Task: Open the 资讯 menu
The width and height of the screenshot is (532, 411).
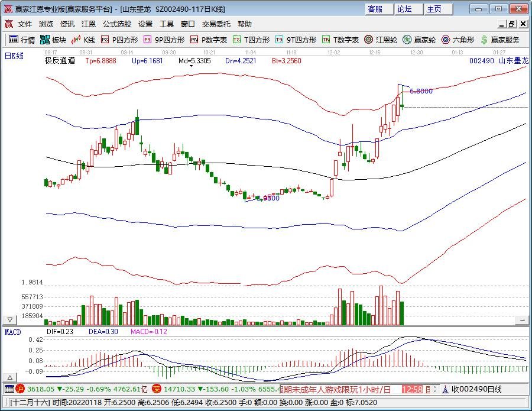Action: click(67, 24)
